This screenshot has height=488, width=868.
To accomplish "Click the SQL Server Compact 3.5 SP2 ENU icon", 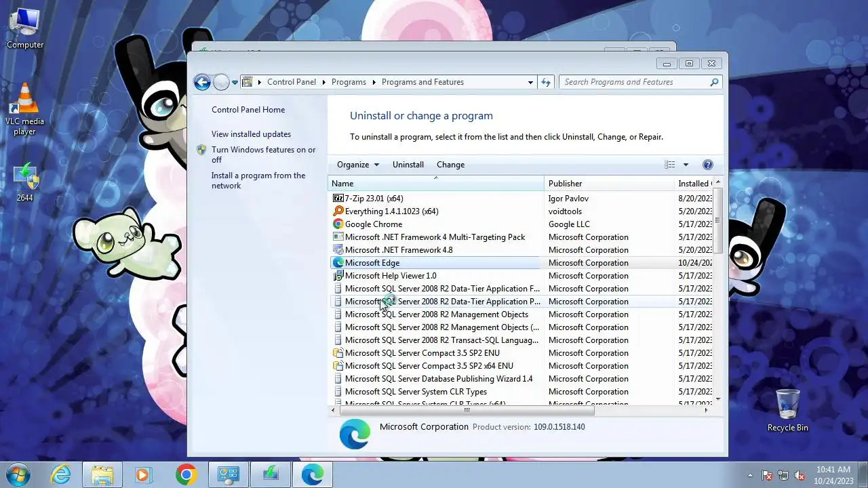I will point(338,353).
